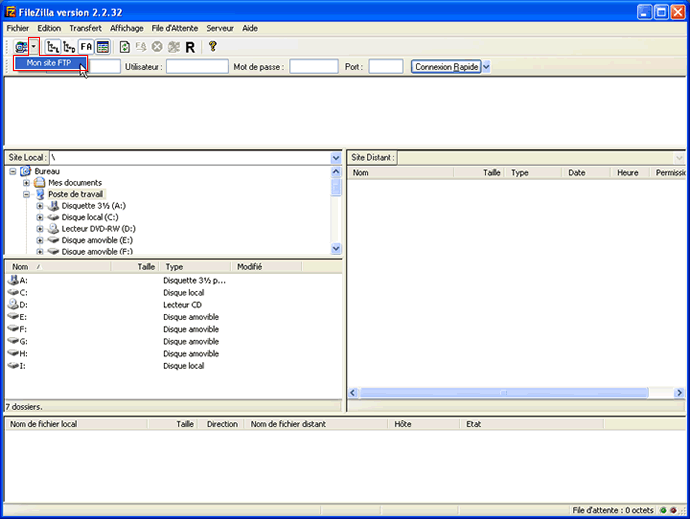Select Lecteur DVD-RW (D:) tree item
690x519 pixels.
coord(99,228)
